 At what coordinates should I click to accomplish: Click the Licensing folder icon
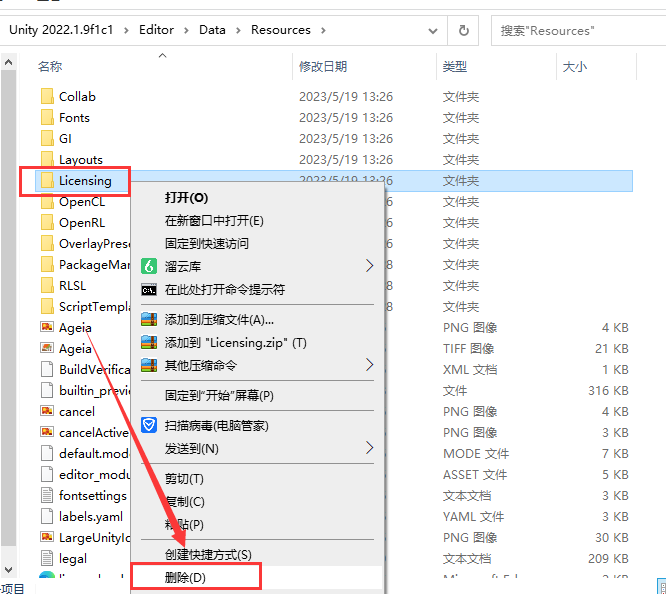tap(47, 181)
